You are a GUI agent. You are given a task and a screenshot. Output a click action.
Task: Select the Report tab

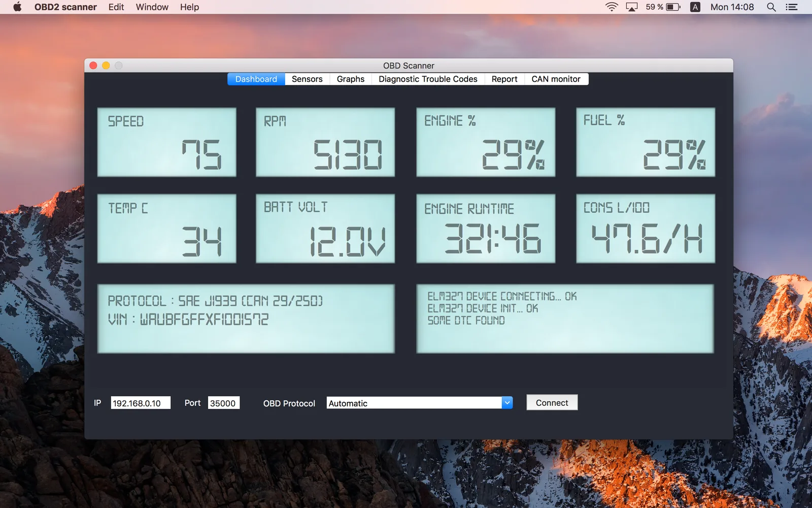pos(504,79)
